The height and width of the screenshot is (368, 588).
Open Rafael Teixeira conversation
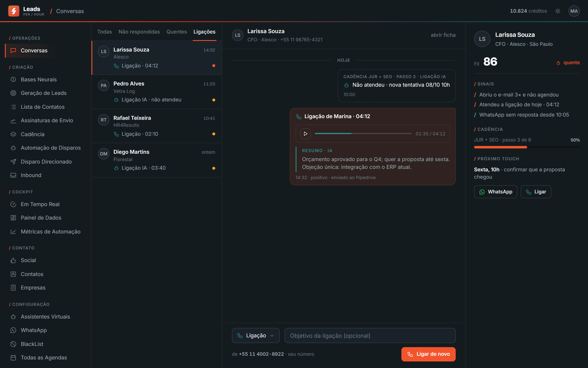click(x=156, y=126)
